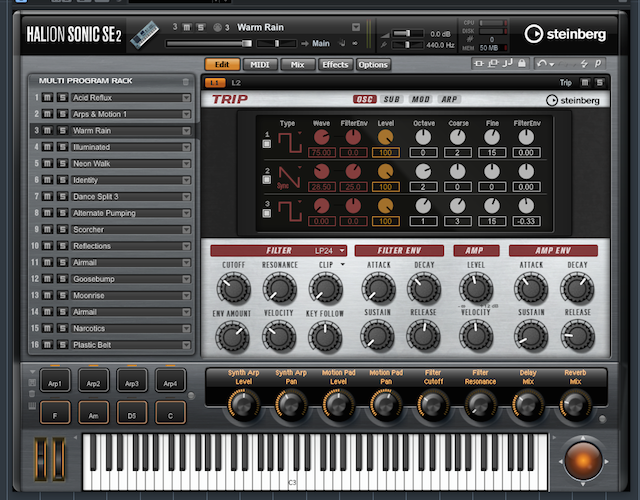Toggle oscillator 1 on/off checkbox

(x=267, y=145)
